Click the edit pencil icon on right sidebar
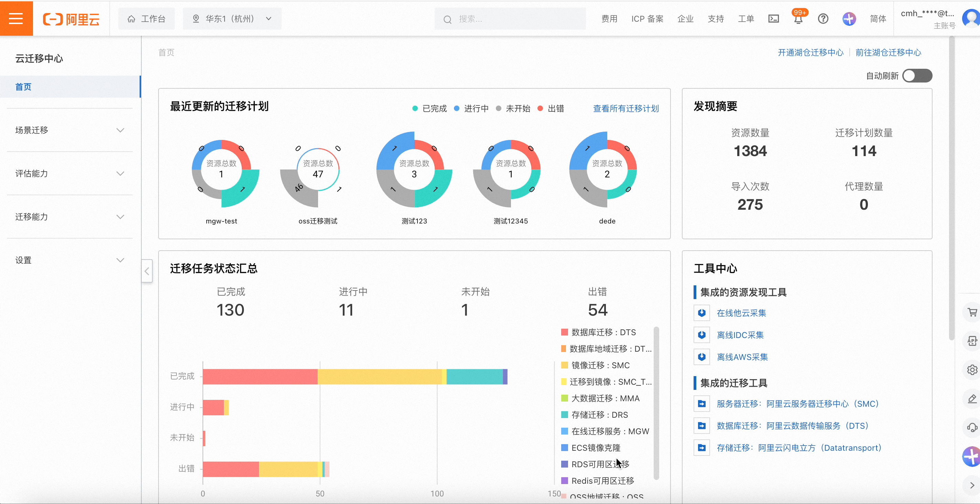The image size is (980, 504). pyautogui.click(x=972, y=399)
